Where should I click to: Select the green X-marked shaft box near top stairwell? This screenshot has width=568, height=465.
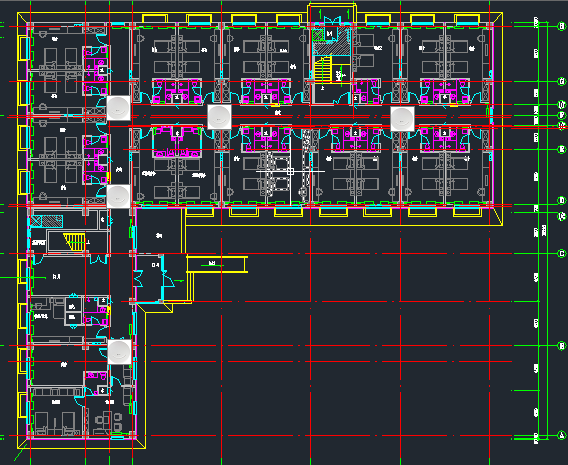coord(318,35)
